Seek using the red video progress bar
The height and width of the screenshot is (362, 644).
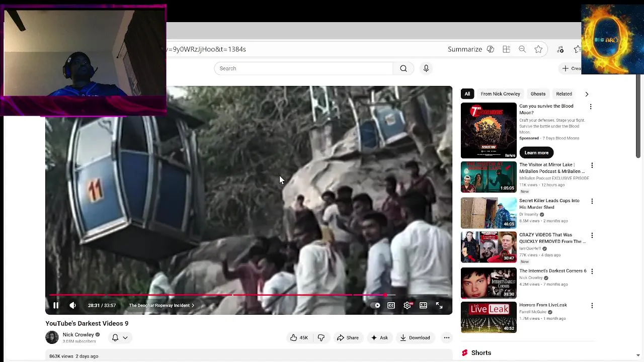click(x=249, y=295)
